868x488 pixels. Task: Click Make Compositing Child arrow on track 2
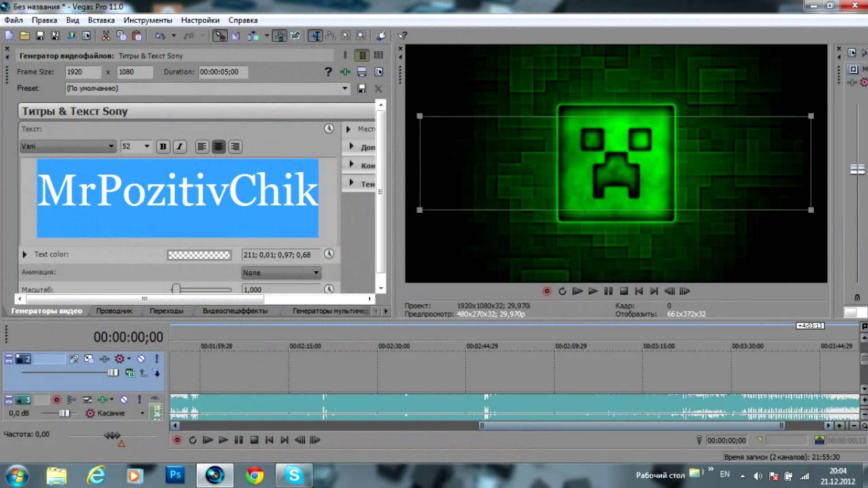point(157,373)
